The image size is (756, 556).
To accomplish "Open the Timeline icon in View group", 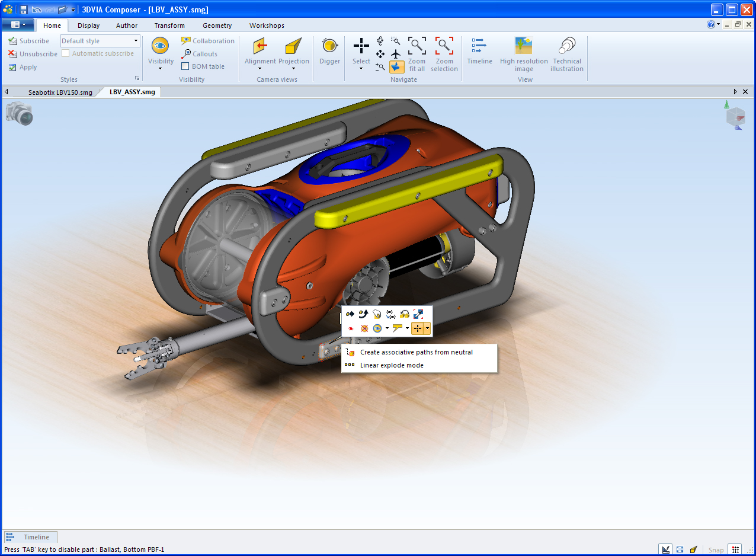I will 479,46.
